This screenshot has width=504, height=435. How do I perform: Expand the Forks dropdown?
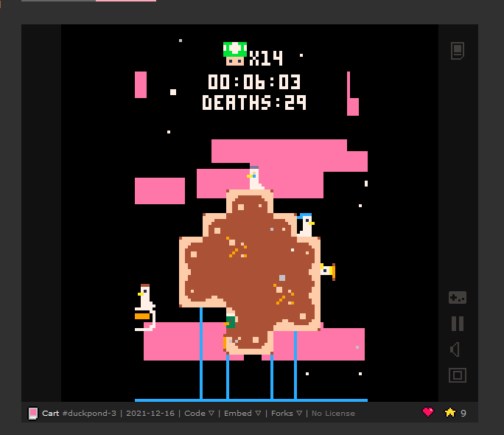point(287,413)
